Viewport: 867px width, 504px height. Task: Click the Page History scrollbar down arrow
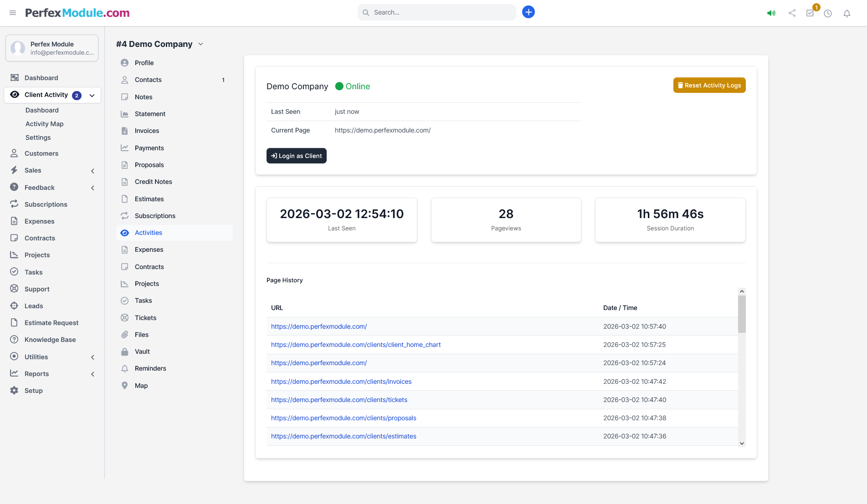coord(742,443)
